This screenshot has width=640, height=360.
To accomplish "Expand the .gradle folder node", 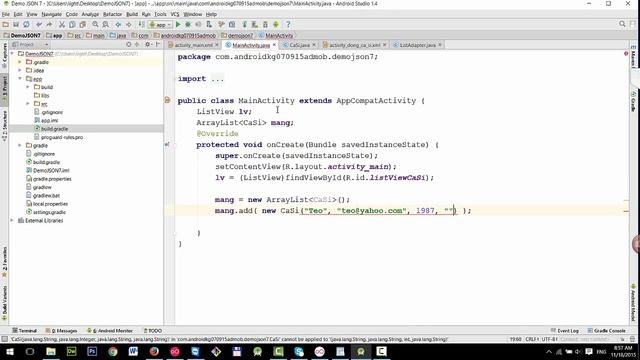I will pos(20,62).
